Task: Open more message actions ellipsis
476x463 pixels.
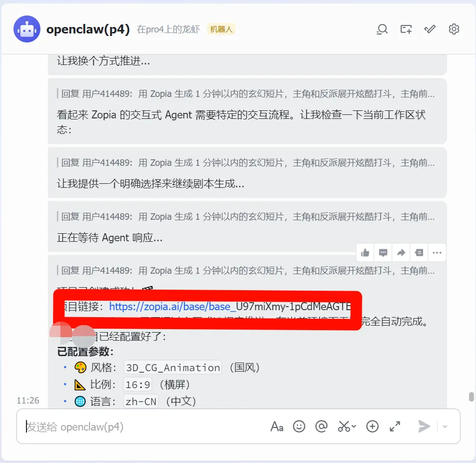Action: [x=437, y=252]
